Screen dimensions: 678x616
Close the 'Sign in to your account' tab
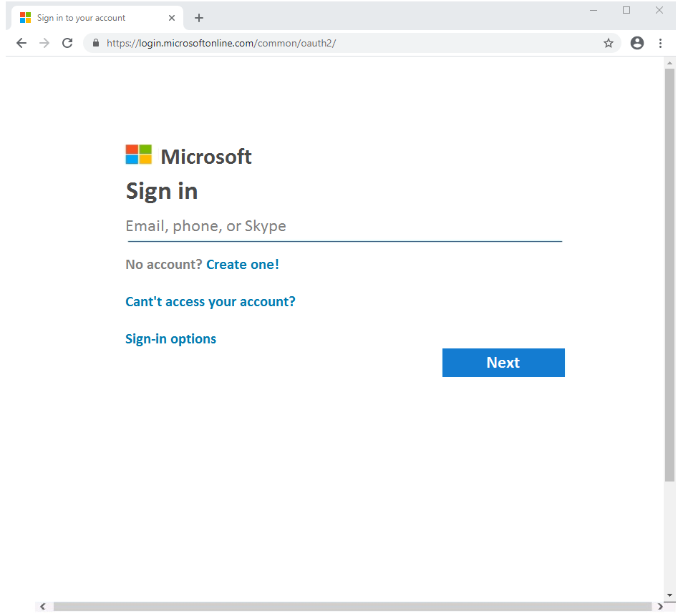pos(172,18)
